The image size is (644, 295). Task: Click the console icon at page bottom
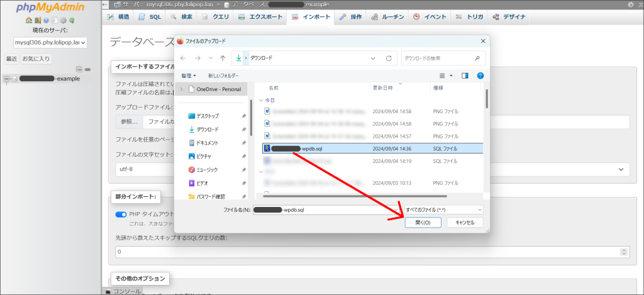coord(108,291)
